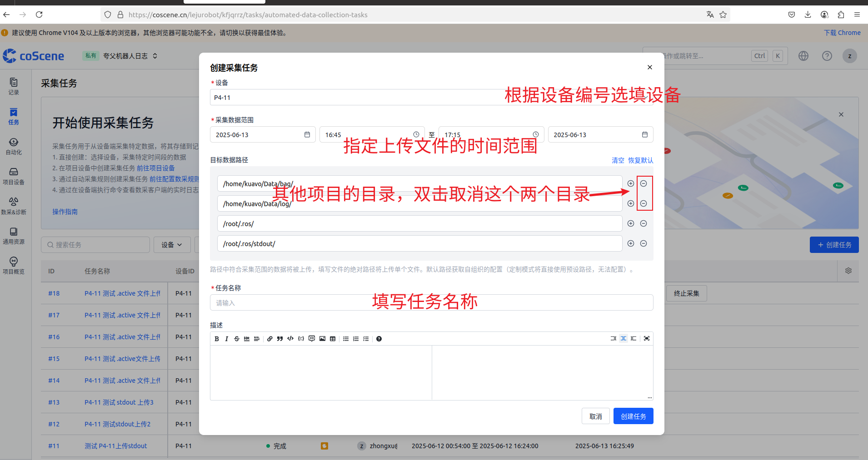
Task: Insert a table in description editor
Action: (333, 339)
